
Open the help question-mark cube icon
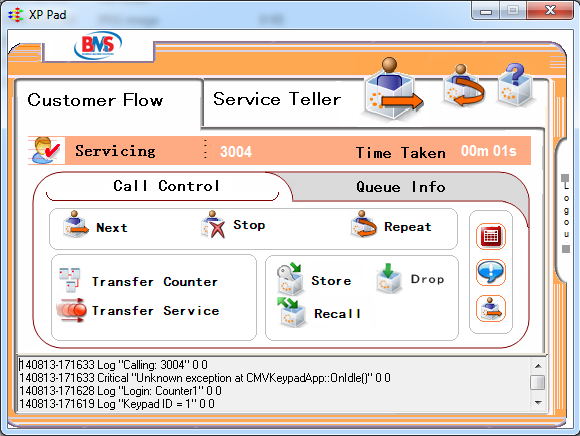(515, 85)
